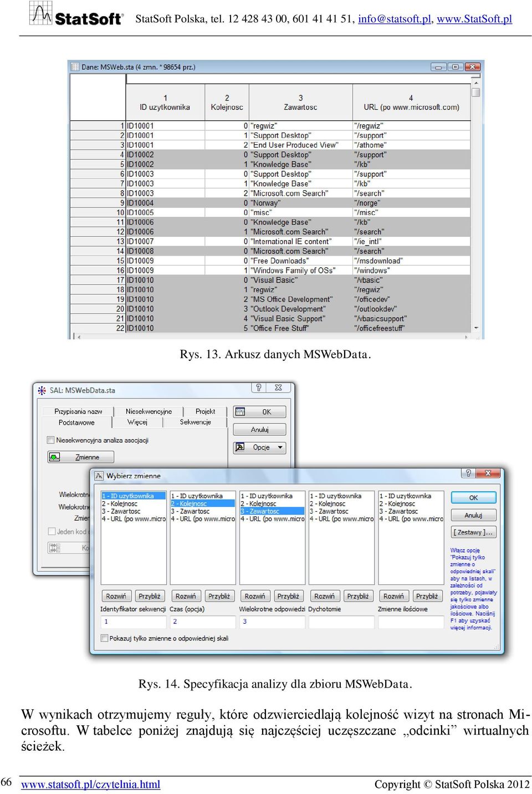Select column header 1 ID uzytkownika

165,103
